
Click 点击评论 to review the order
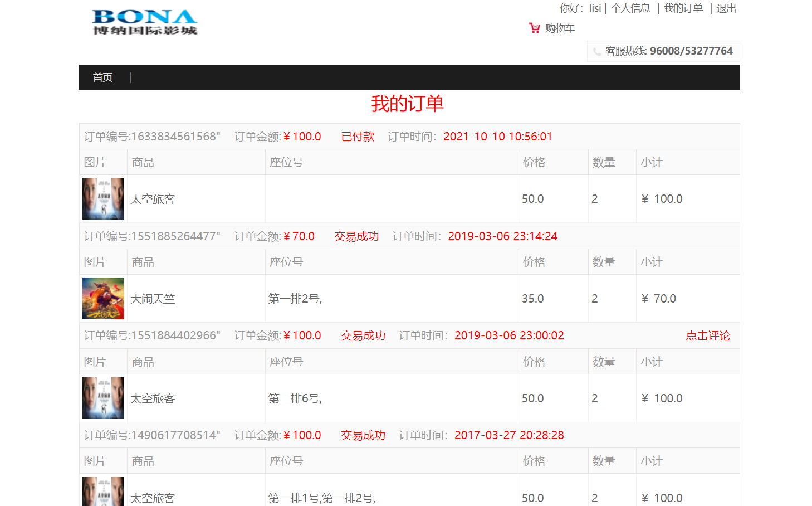(x=707, y=335)
